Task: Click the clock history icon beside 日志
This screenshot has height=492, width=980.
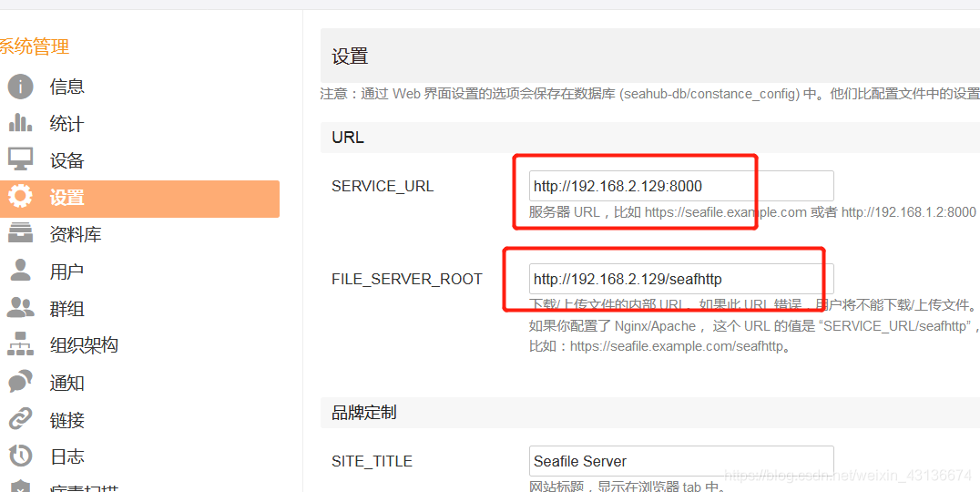Action: [20, 456]
